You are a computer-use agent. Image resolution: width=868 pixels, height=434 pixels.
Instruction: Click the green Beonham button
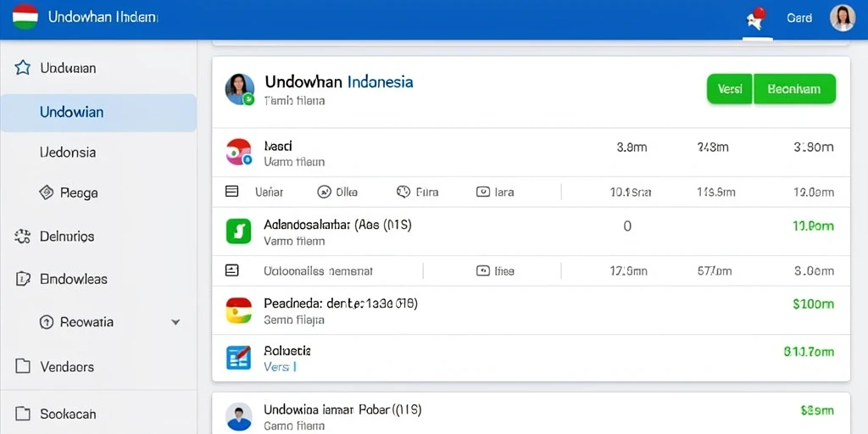(794, 88)
